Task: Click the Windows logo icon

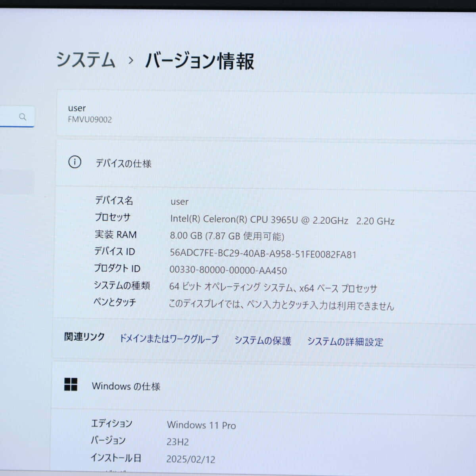Action: click(71, 384)
